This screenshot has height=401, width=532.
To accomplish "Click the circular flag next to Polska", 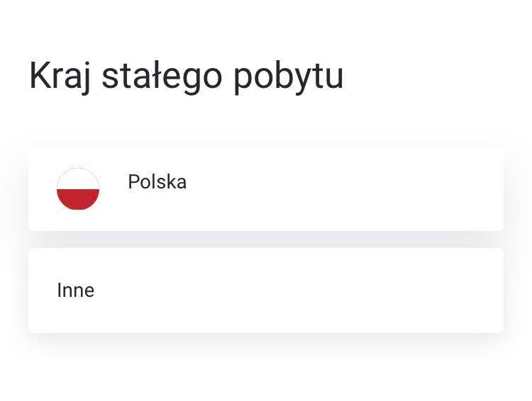I will 78,188.
